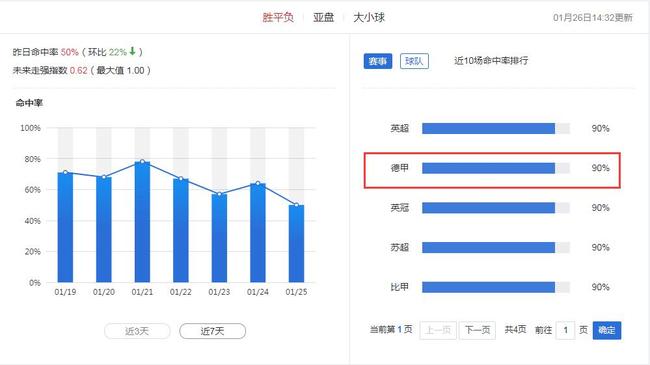650x365 pixels.
Task: Toggle ranking to 赛事 view
Action: pos(378,61)
